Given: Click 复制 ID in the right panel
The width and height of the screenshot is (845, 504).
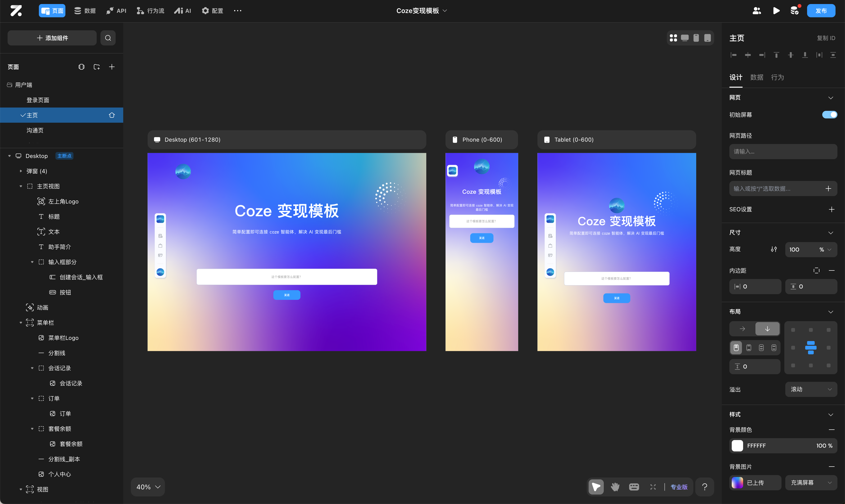Looking at the screenshot, I should [x=826, y=38].
